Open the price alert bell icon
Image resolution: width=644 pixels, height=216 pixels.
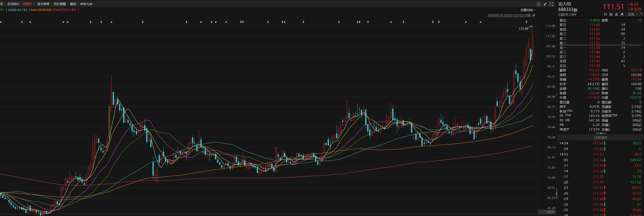(x=622, y=14)
